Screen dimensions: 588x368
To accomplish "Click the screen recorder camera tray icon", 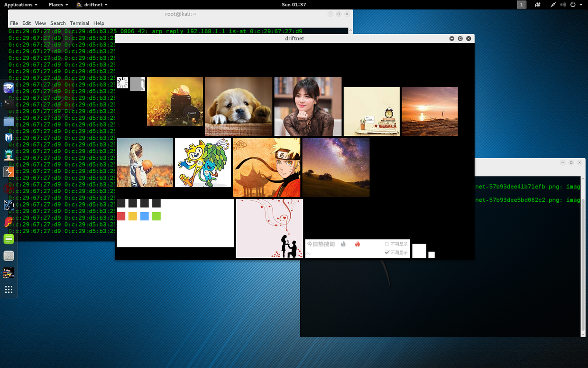I will click(538, 4).
